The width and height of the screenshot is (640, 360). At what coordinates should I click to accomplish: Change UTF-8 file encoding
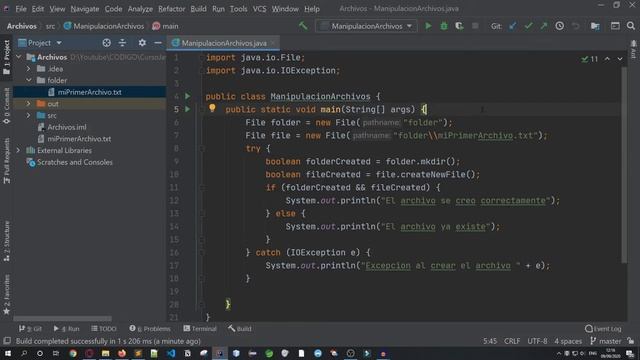(537, 341)
